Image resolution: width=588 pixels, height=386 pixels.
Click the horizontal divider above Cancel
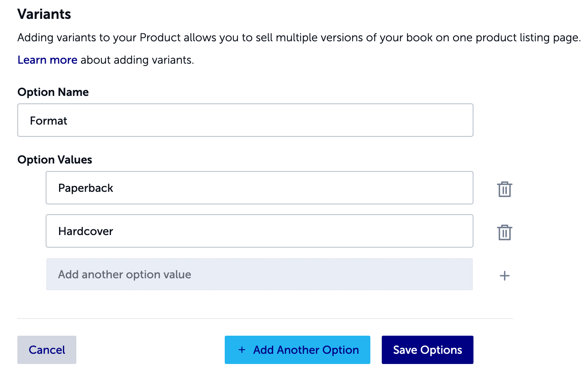pos(265,318)
